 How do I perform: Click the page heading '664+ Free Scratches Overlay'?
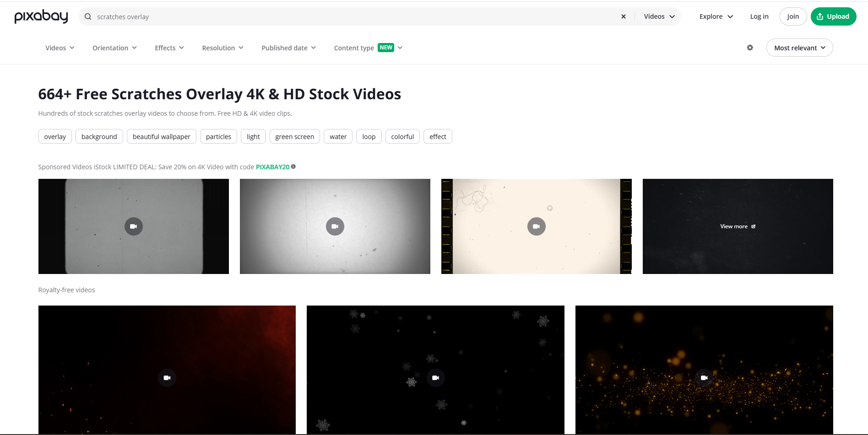[x=220, y=94]
